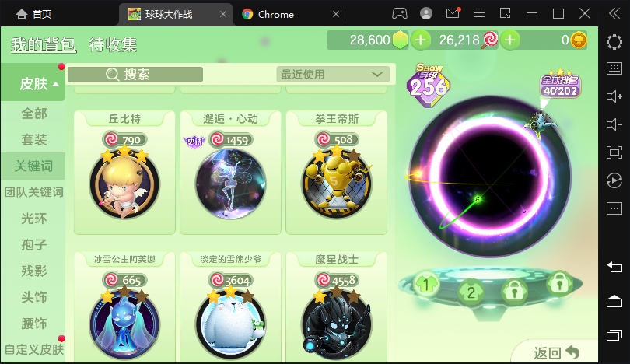The width and height of the screenshot is (630, 364).
Task: Collapse the emulator side toolbar
Action: (614, 14)
